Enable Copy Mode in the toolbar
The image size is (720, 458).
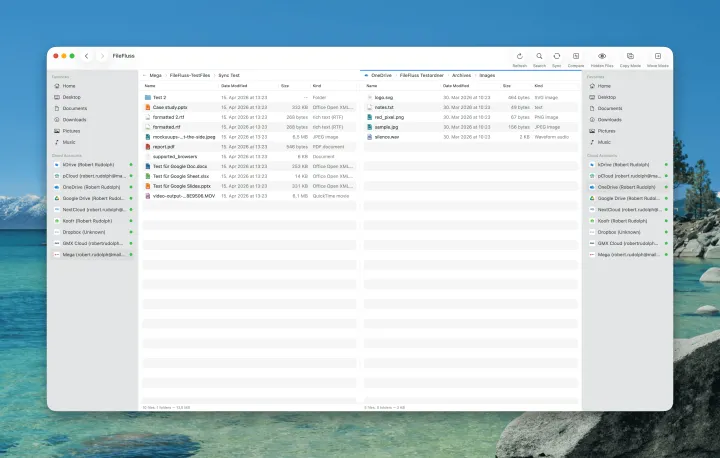tap(630, 56)
